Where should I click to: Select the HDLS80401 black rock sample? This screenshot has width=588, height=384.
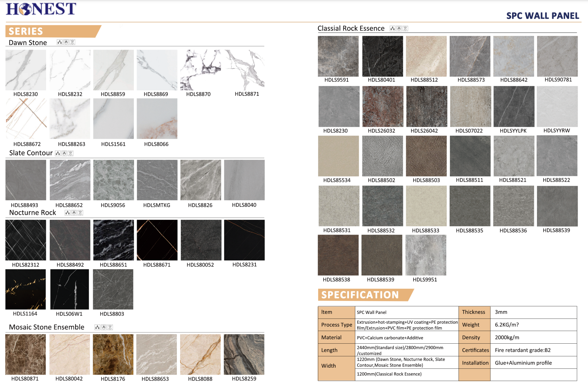(382, 56)
